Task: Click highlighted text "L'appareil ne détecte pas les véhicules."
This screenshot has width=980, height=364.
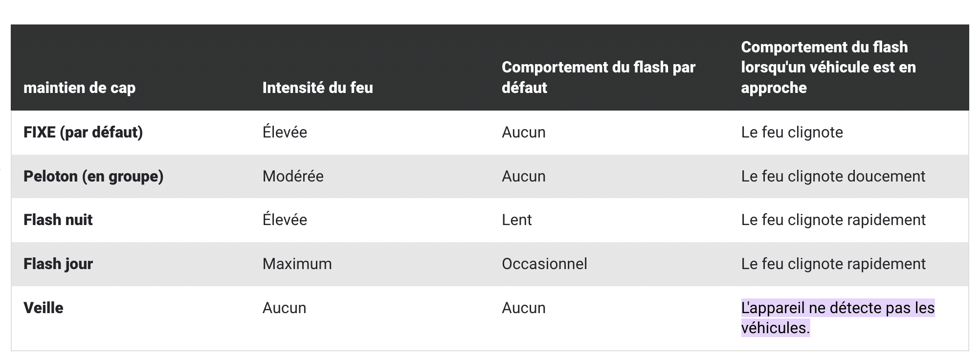Action: tap(837, 318)
